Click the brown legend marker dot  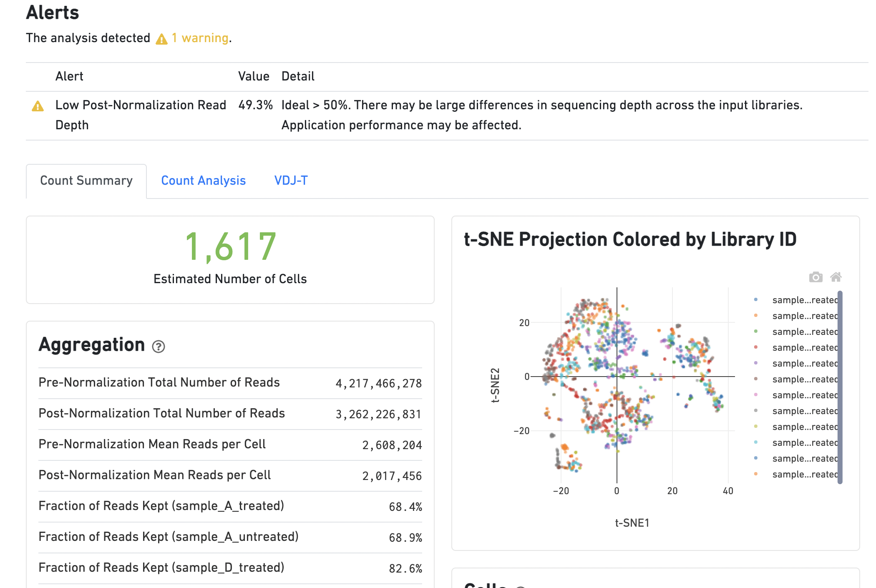tap(756, 379)
